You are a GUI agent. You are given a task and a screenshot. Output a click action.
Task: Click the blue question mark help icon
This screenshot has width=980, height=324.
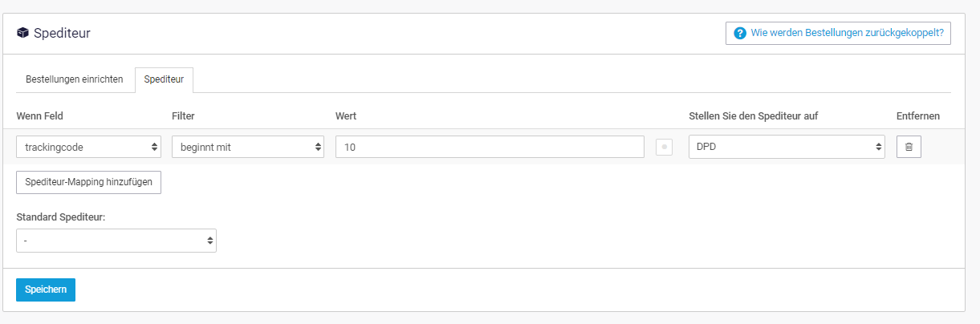[x=740, y=33]
